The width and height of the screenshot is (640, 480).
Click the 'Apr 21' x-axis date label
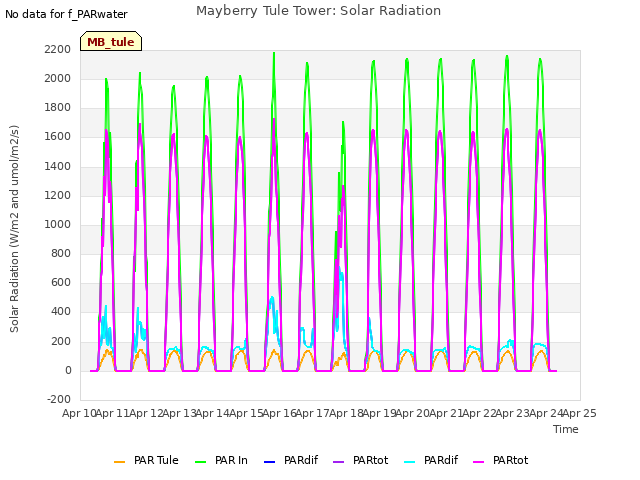tap(446, 413)
